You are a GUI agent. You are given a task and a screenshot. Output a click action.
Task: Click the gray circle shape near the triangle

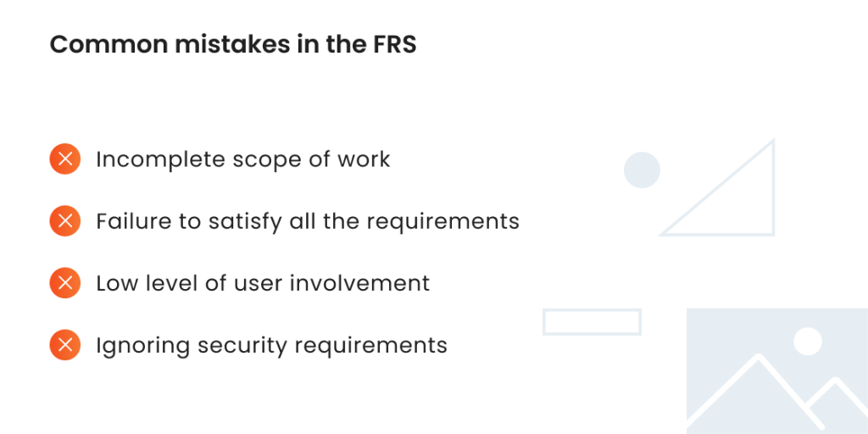coord(643,170)
